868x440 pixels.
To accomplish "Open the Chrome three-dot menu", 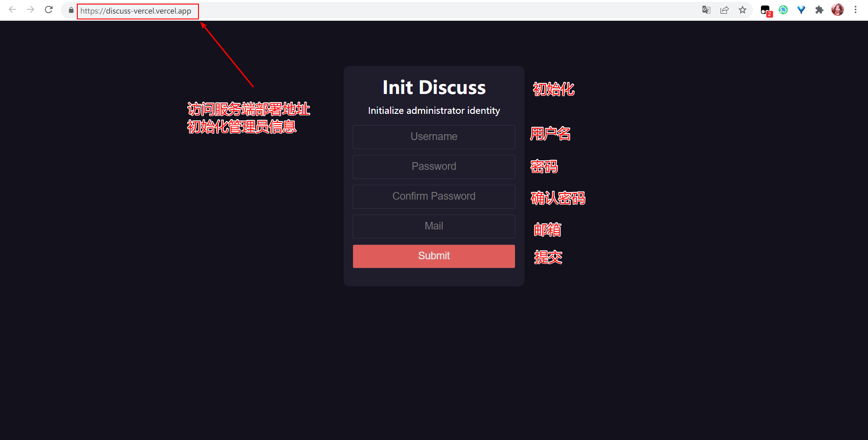I will click(x=855, y=10).
